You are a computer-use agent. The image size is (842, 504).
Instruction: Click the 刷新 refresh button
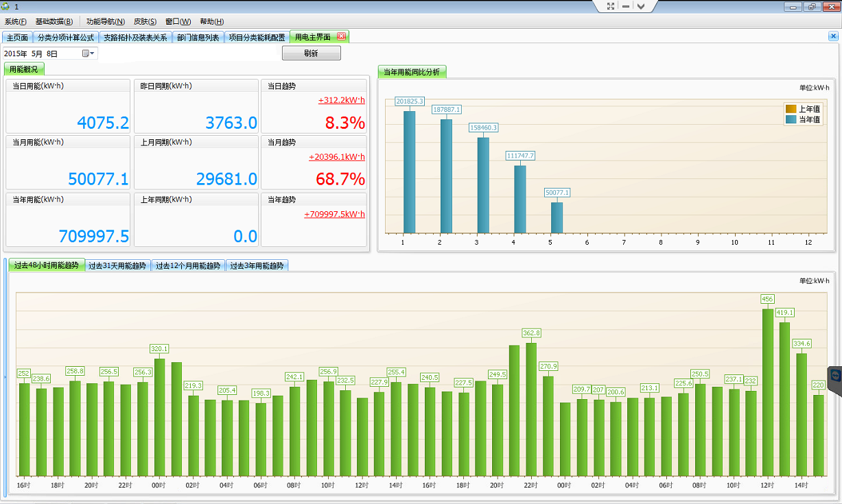311,53
